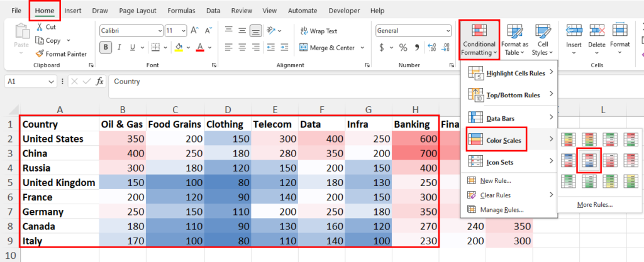Toggle Bold formatting
Image resolution: width=644 pixels, height=262 pixels.
(106, 48)
